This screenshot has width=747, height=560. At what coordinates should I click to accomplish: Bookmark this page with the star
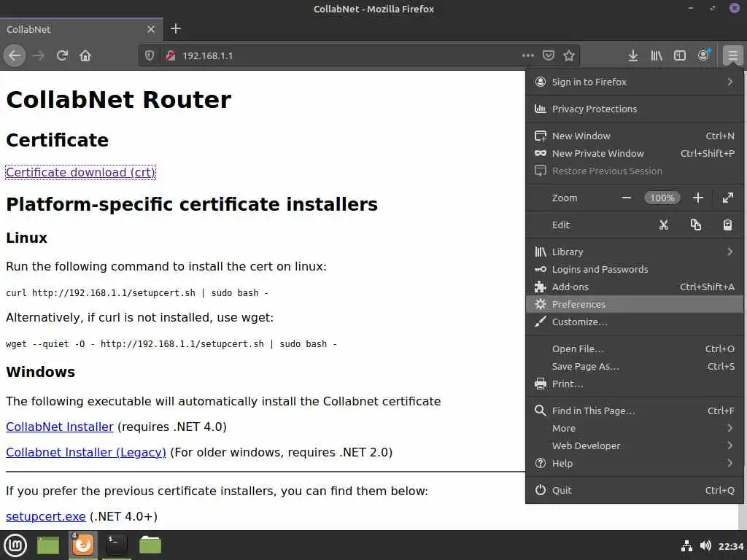(x=569, y=55)
